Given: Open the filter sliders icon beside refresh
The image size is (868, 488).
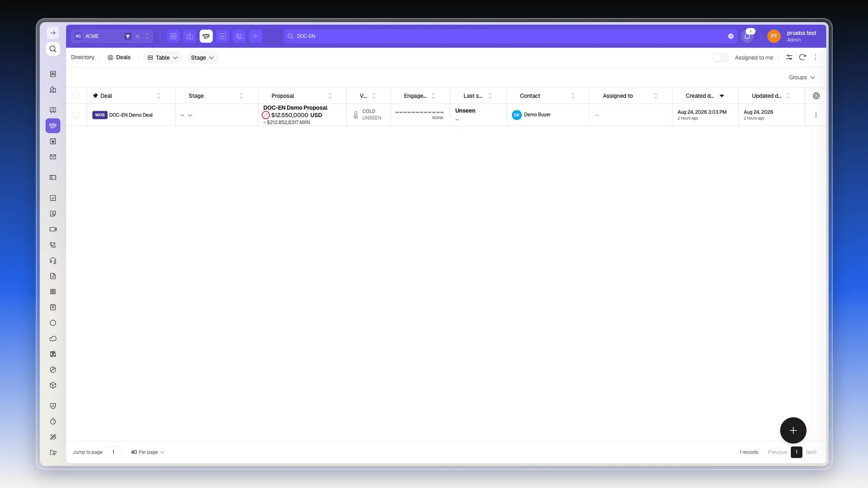Looking at the screenshot, I should (789, 57).
